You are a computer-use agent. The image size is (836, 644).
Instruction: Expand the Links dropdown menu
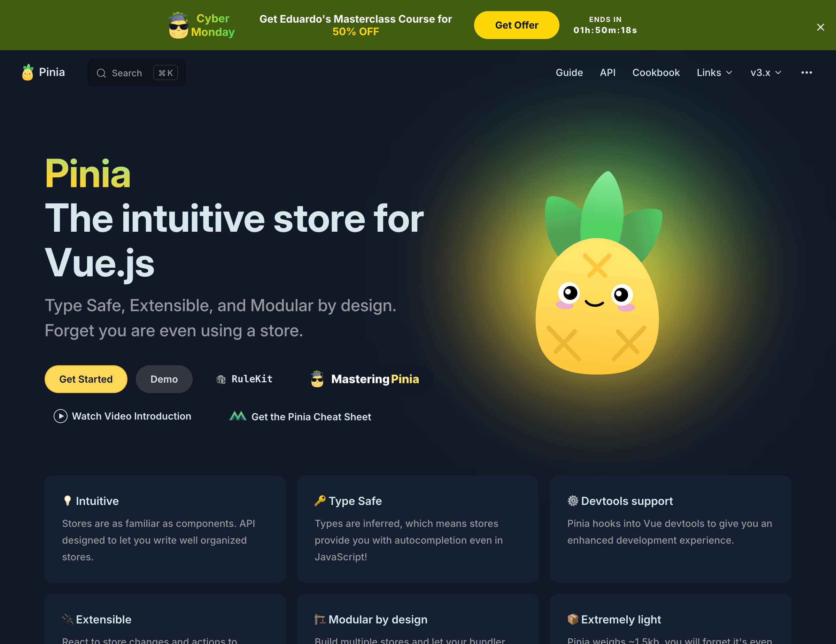click(x=714, y=72)
